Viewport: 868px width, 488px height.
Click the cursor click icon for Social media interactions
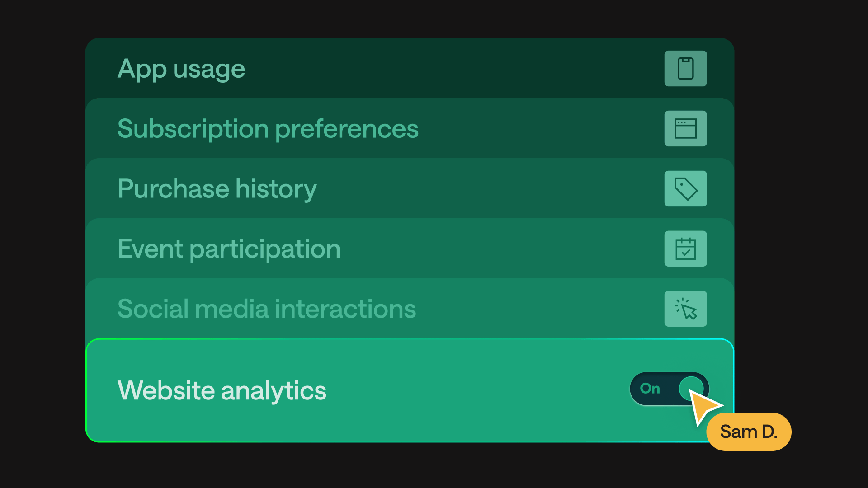(685, 309)
